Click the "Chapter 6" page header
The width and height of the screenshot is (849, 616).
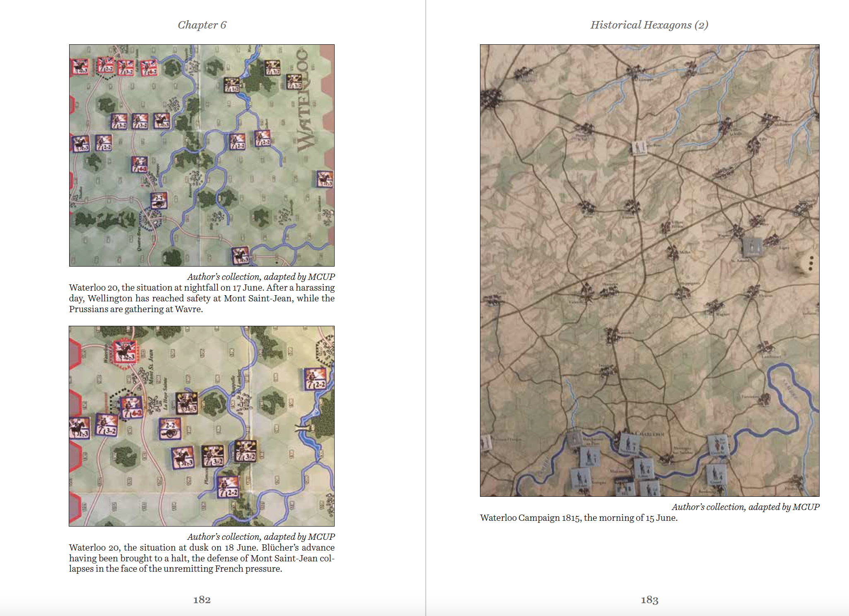click(x=202, y=25)
